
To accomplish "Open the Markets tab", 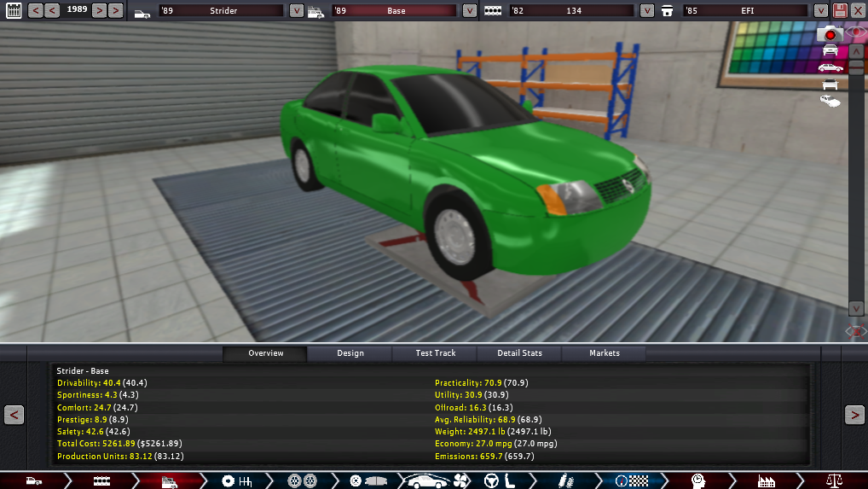I will [605, 353].
